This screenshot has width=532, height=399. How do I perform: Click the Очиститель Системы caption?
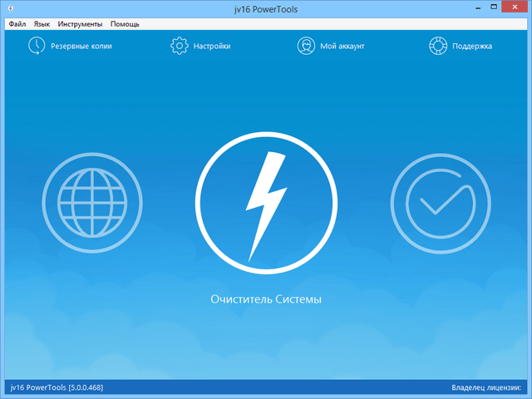tap(266, 299)
